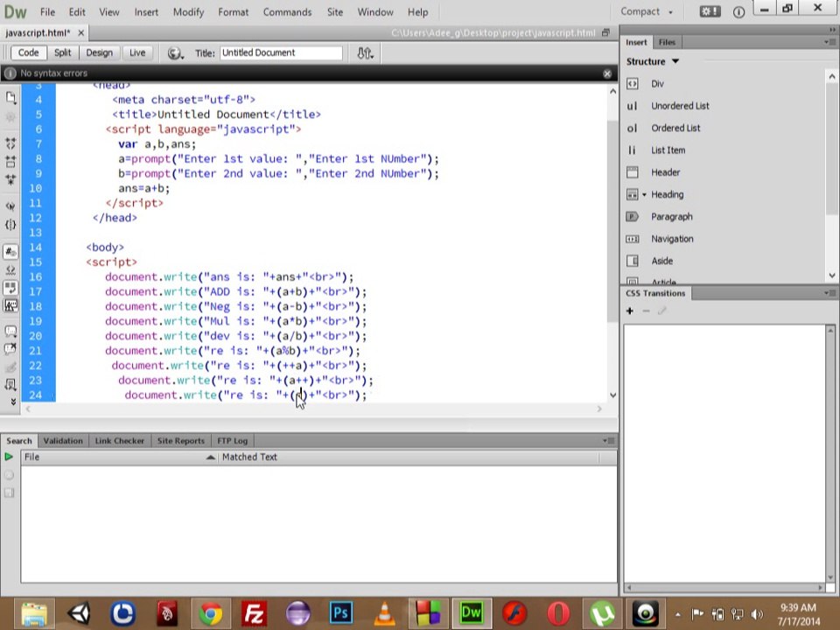The width and height of the screenshot is (840, 630).
Task: Click the Collapse Selection icon
Action: (x=10, y=161)
